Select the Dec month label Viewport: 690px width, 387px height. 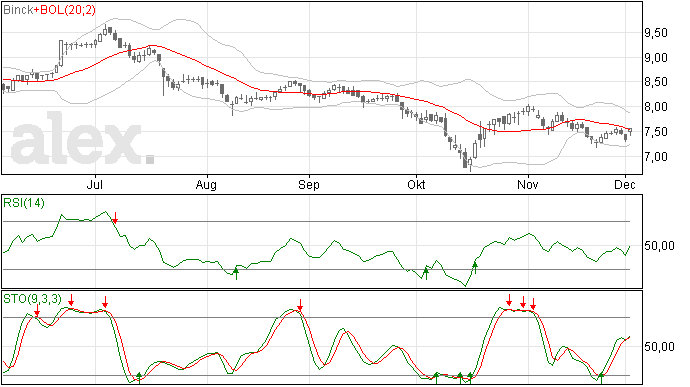625,184
